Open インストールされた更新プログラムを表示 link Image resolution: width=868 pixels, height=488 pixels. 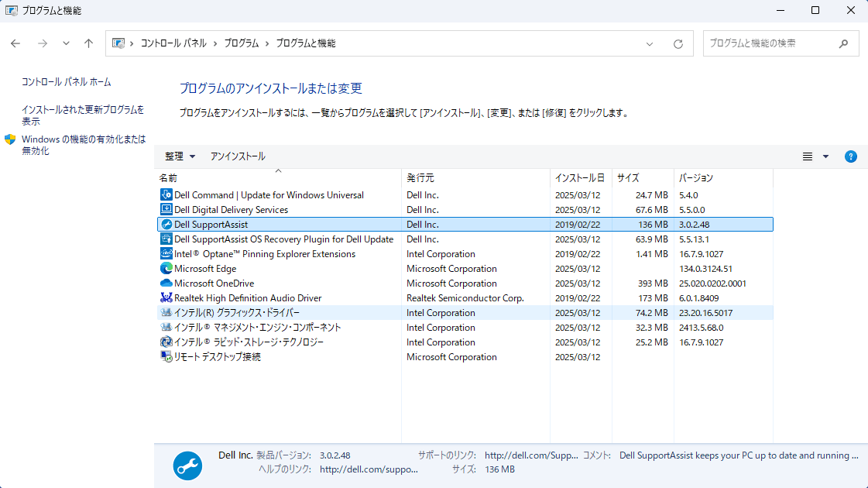tap(83, 115)
